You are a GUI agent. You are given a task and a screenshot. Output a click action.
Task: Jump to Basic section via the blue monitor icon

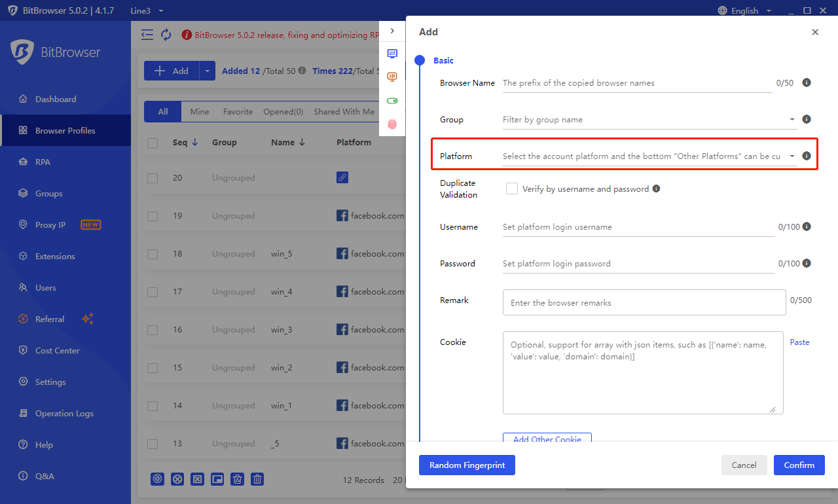point(392,54)
